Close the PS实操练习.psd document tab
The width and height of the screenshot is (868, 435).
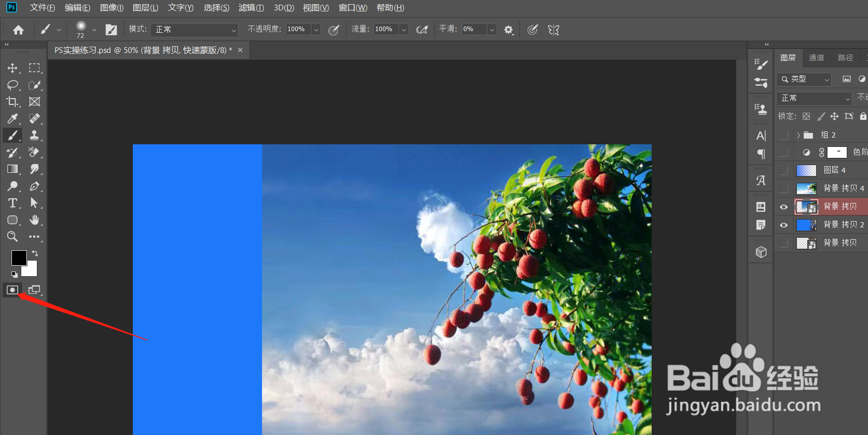point(240,50)
